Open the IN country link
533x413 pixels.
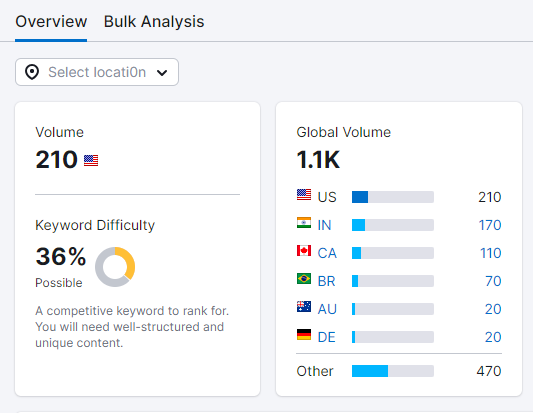(x=324, y=225)
